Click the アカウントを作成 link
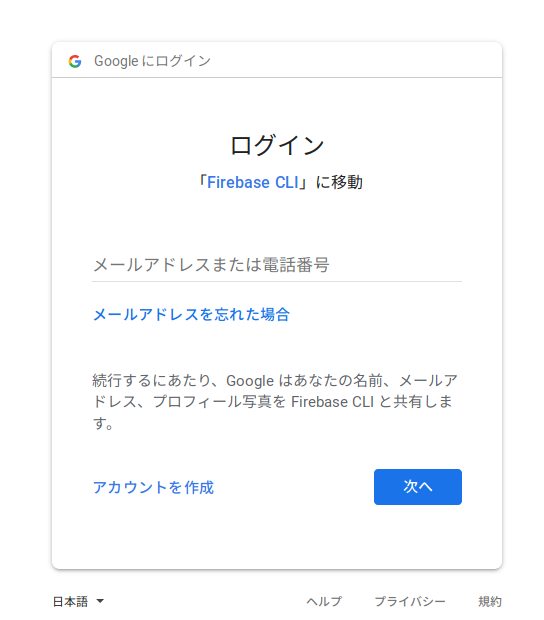 [x=153, y=488]
